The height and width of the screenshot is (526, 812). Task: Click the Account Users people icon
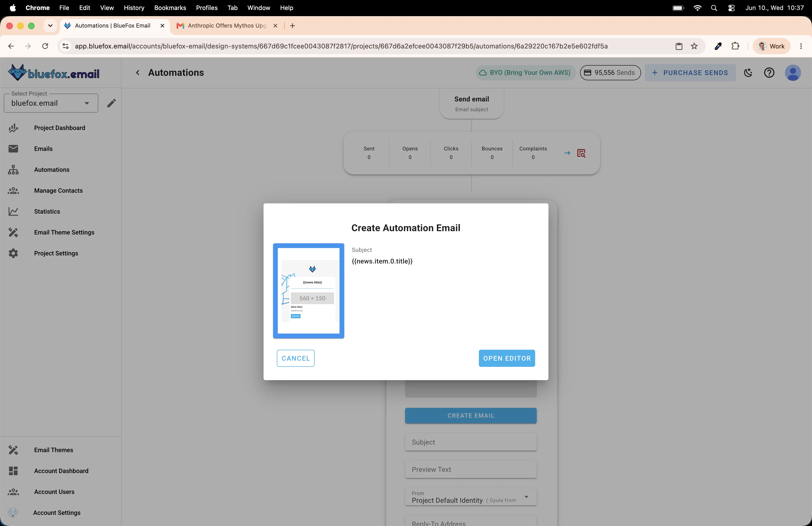[x=13, y=492]
